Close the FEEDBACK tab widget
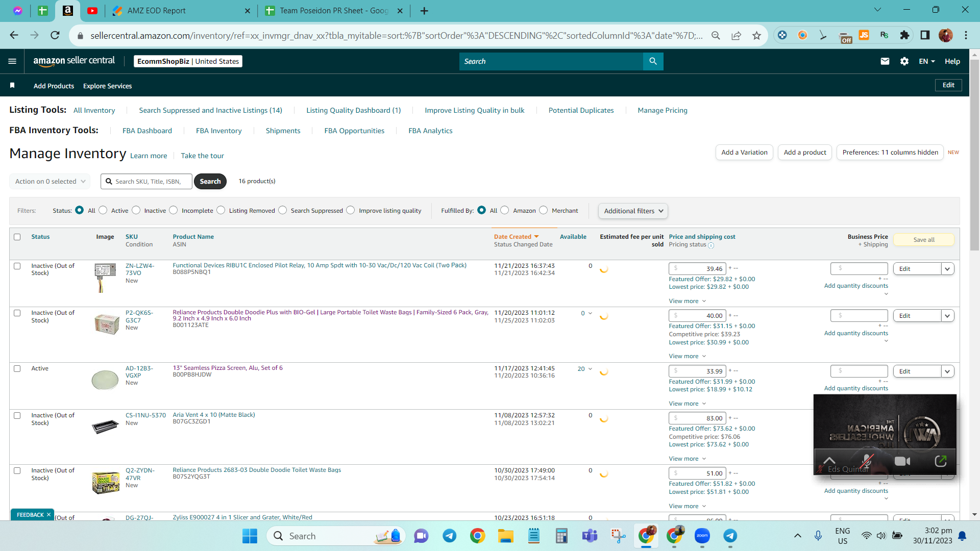This screenshot has height=551, width=980. 48,514
